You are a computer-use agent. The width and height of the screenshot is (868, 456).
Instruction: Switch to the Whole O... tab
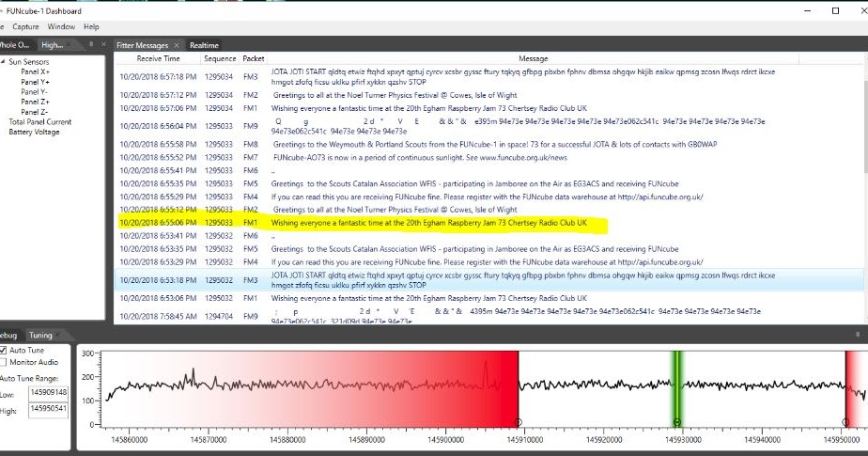click(x=15, y=45)
